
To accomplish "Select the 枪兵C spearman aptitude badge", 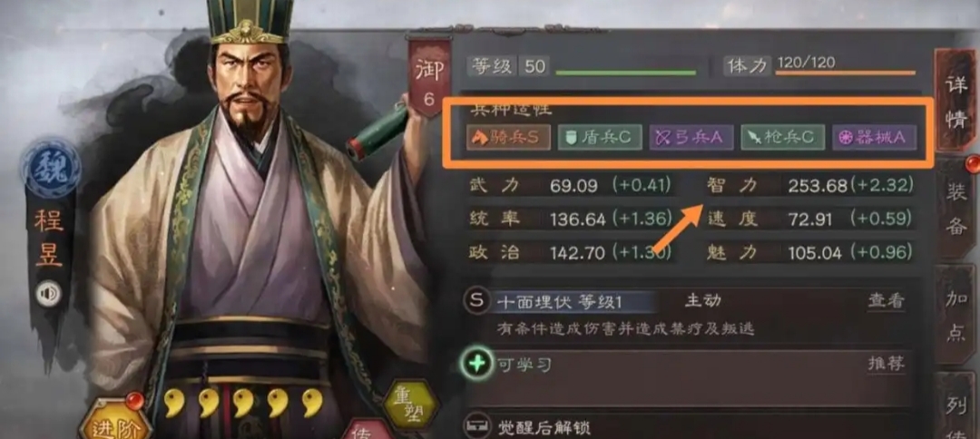I will [x=782, y=138].
